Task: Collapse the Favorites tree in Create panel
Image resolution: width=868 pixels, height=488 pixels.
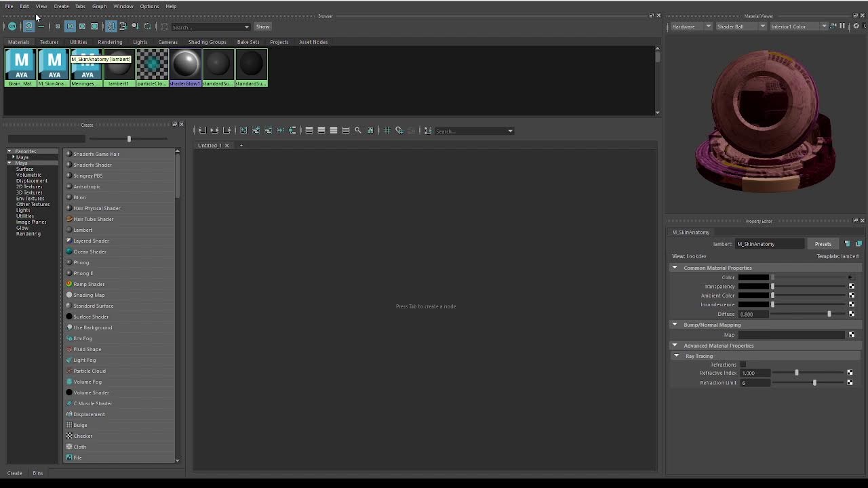Action: tap(9, 151)
